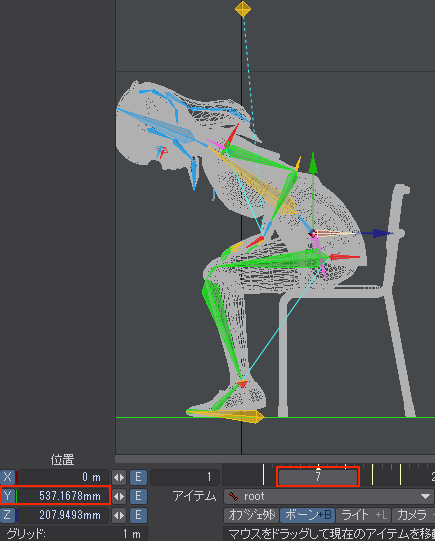This screenshot has width=435, height=541.
Task: Click the timeline start frame field 1
Action: (x=185, y=477)
